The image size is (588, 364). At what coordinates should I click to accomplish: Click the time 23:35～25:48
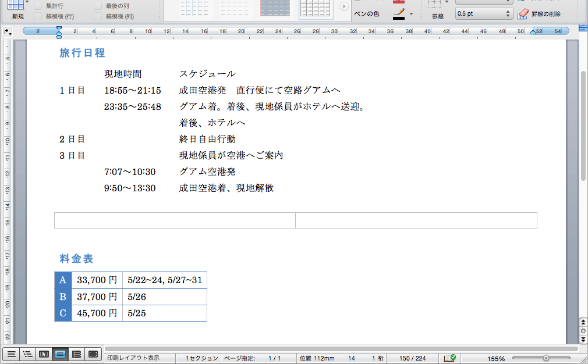(x=132, y=107)
